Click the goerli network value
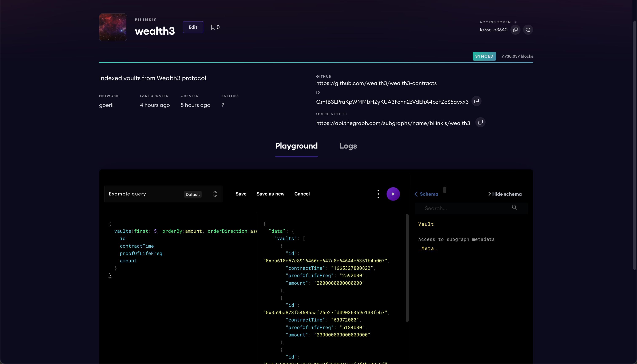The width and height of the screenshot is (637, 364). (106, 105)
